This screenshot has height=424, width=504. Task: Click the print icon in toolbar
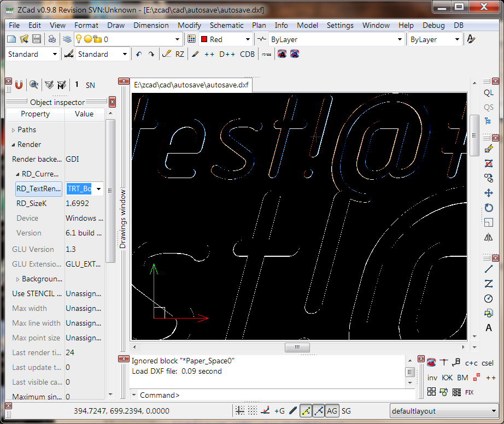click(x=52, y=39)
